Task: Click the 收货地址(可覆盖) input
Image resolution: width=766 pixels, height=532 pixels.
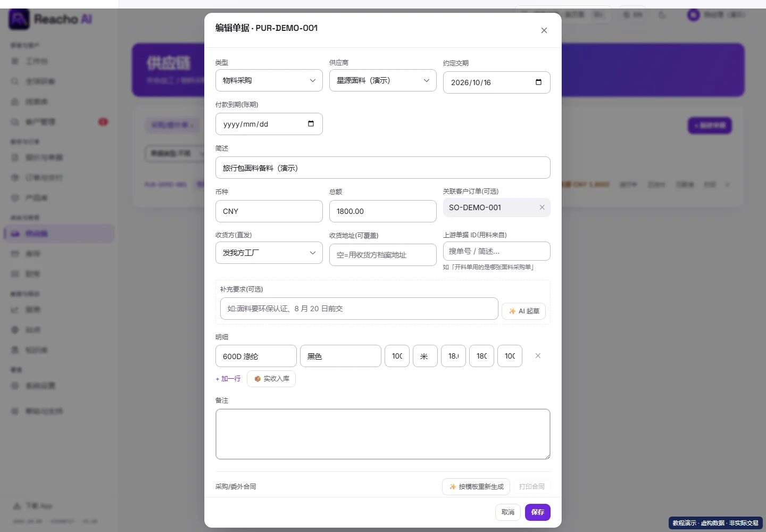Action: (383, 255)
